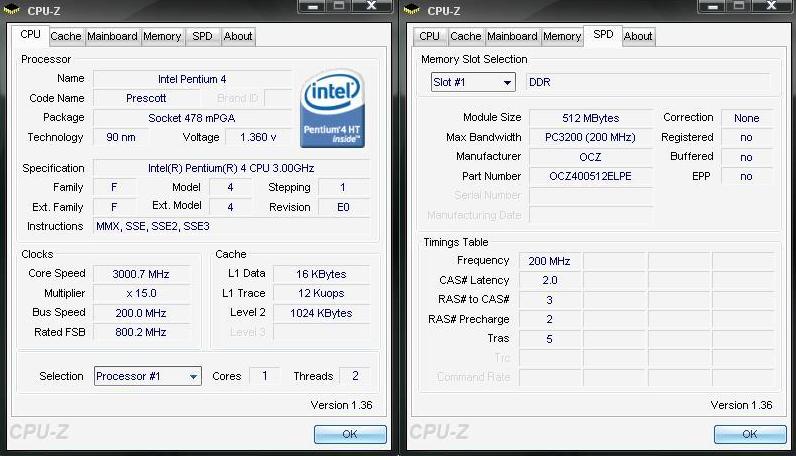The image size is (796, 456).
Task: Click the EPP value 'no'
Action: [747, 177]
